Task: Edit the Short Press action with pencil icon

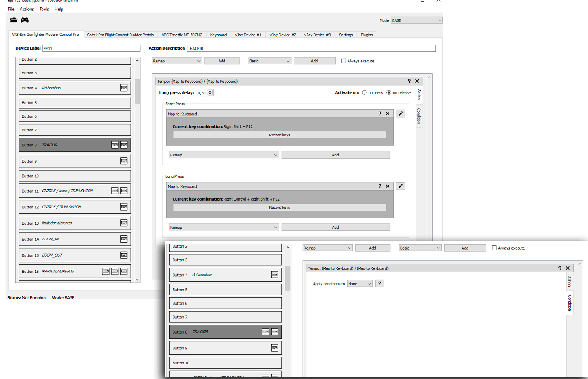Action: [401, 114]
